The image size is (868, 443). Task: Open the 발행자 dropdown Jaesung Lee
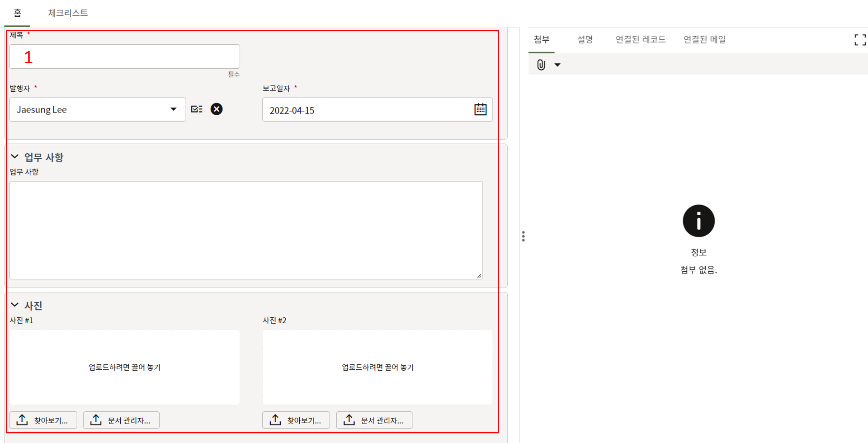point(97,109)
